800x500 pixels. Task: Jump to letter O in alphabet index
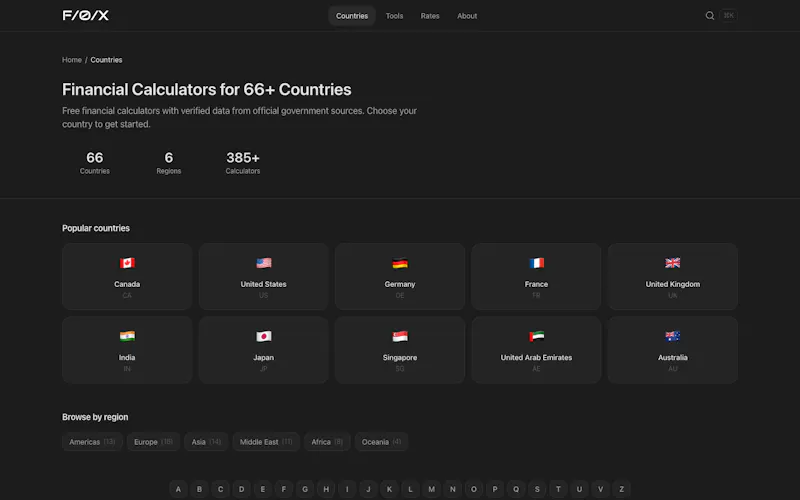click(x=474, y=489)
